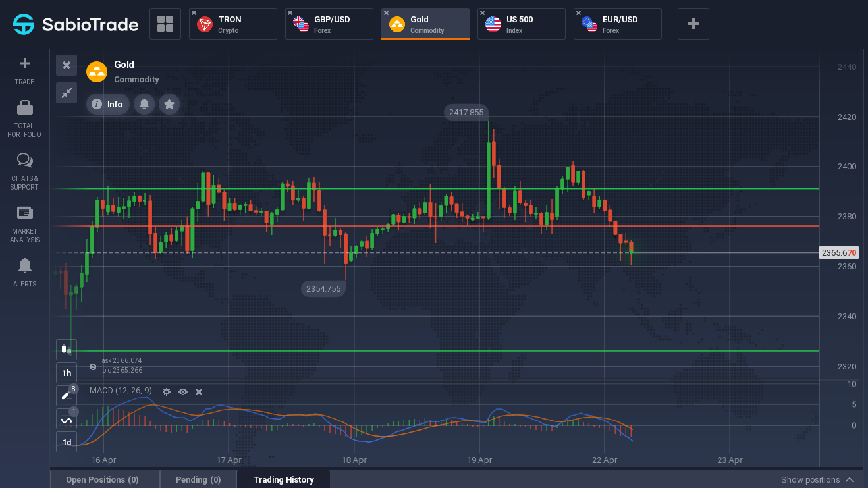Click the Info button for Gold
868x488 pixels.
[108, 104]
